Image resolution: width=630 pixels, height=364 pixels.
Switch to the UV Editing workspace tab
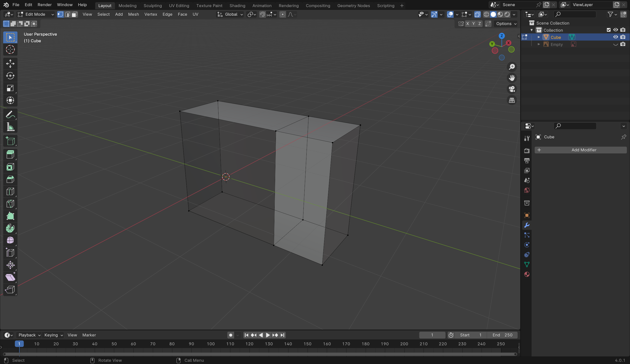[x=179, y=5]
